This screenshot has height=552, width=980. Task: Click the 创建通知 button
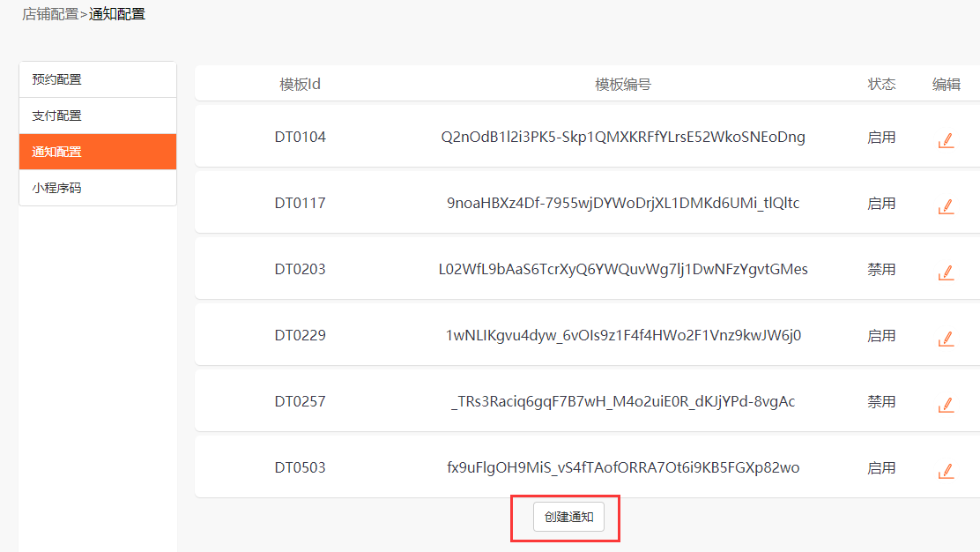(x=568, y=518)
